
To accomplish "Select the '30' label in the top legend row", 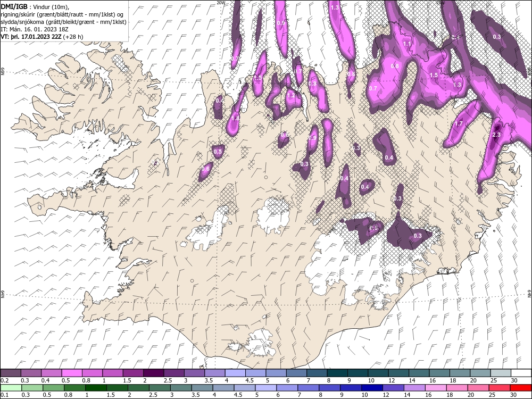I will [513, 380].
